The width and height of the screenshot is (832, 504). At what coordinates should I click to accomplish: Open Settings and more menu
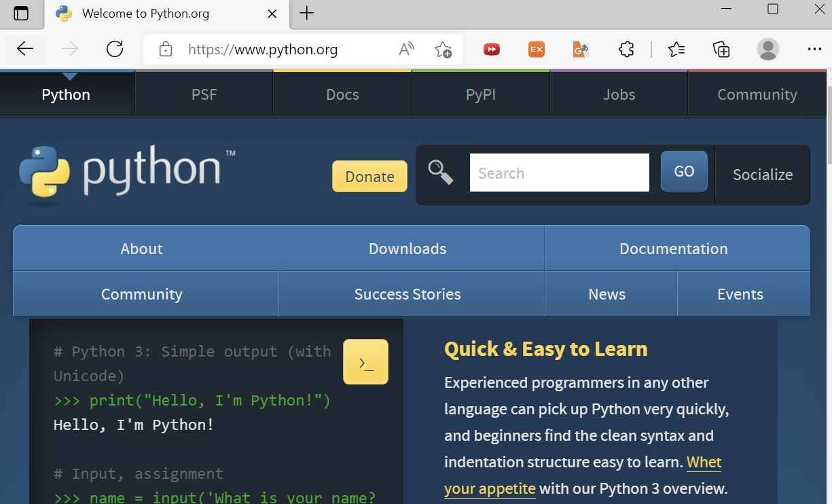pyautogui.click(x=814, y=49)
